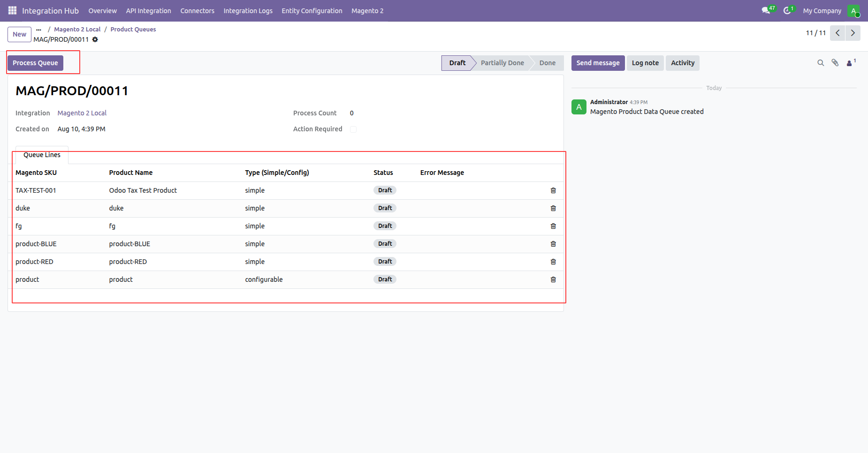Search messages in the chatter
868x453 pixels.
[821, 63]
